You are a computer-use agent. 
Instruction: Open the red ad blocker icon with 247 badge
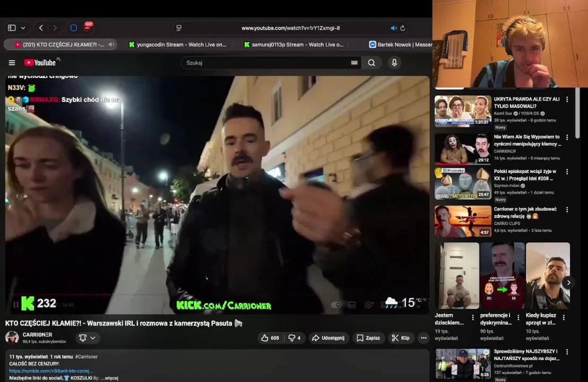[x=88, y=27]
